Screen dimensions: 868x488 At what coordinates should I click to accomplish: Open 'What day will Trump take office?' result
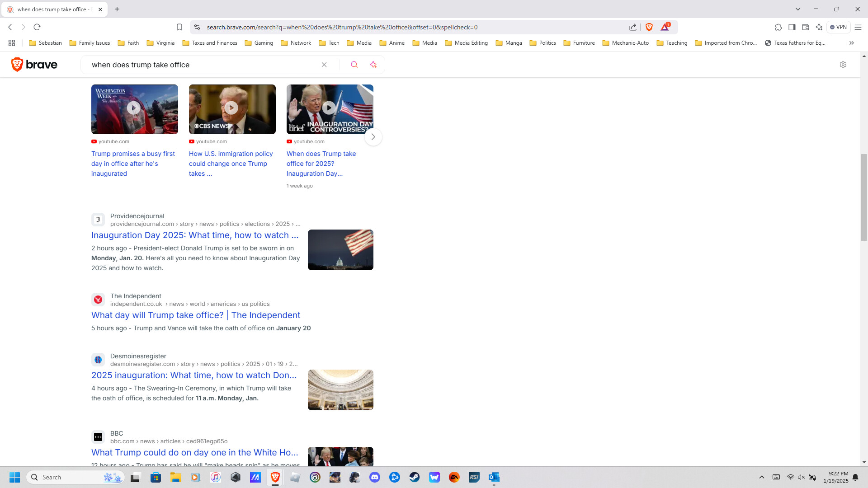196,315
